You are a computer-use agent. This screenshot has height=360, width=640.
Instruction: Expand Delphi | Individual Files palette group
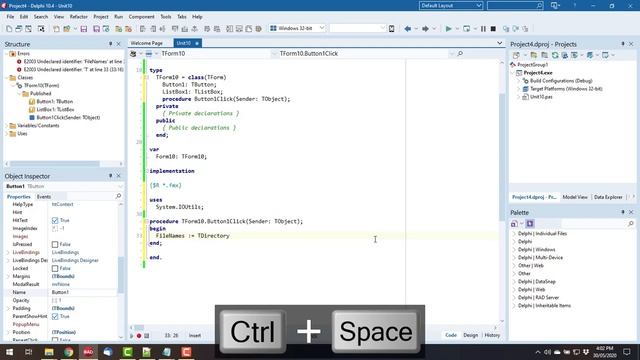point(514,233)
